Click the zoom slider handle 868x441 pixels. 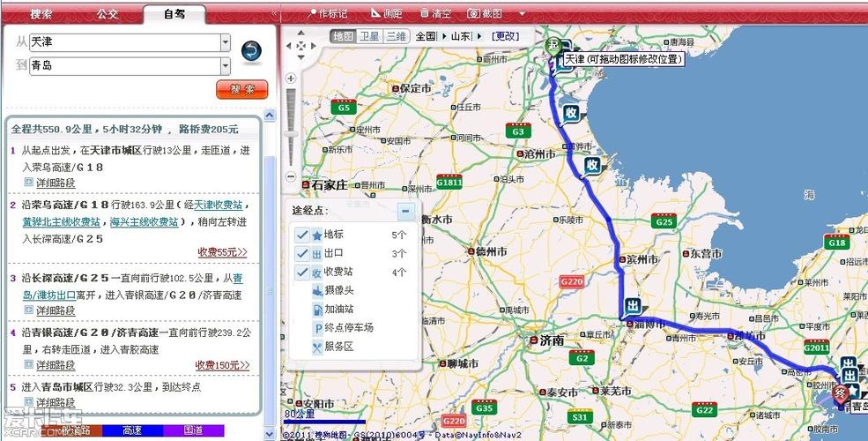coord(291,134)
